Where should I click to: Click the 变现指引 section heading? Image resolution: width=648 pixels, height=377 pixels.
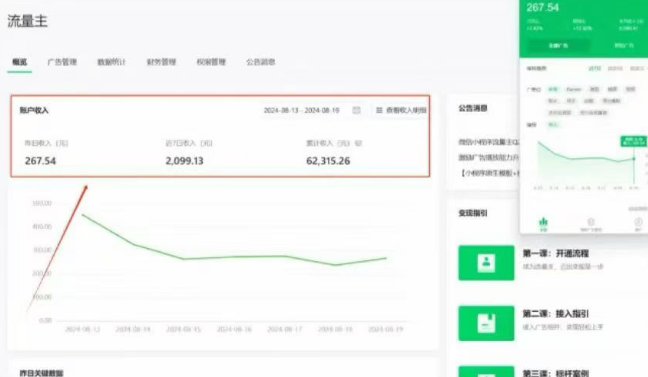click(x=473, y=213)
